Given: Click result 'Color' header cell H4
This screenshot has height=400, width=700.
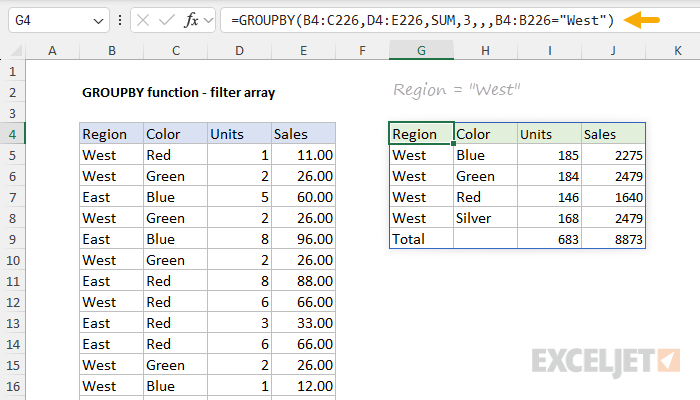Looking at the screenshot, I should coord(486,134).
